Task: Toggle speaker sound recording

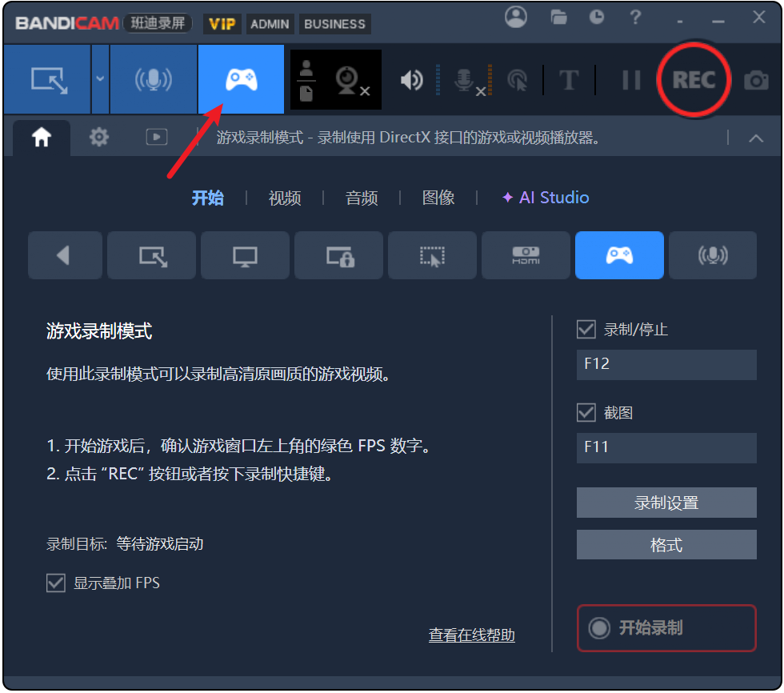Action: [412, 80]
